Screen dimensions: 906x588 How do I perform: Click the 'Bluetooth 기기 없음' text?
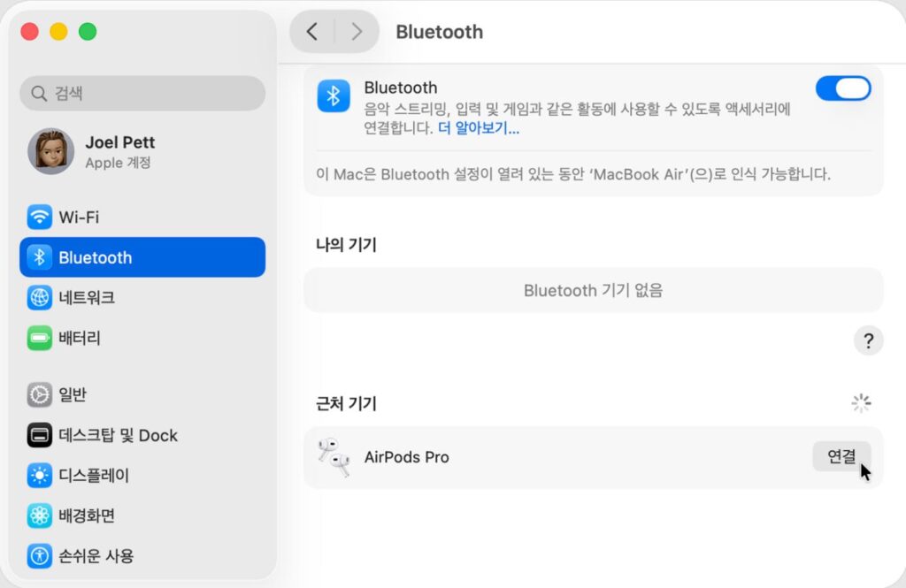coord(593,290)
